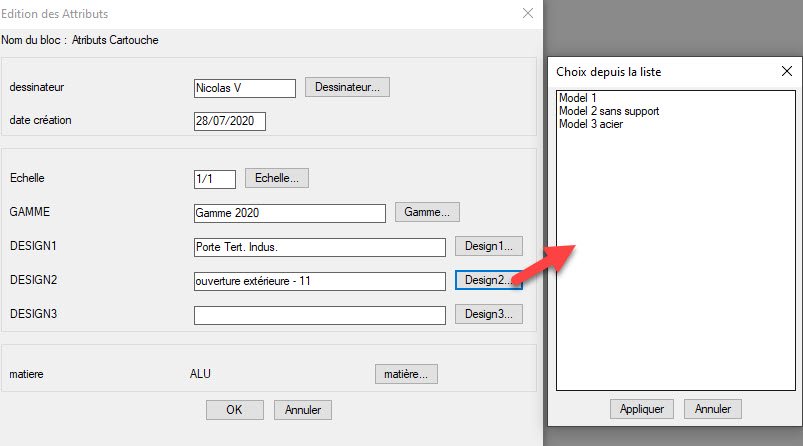Screen dimensions: 803x446
Task: Click the Dessinateur... button
Action: [346, 87]
